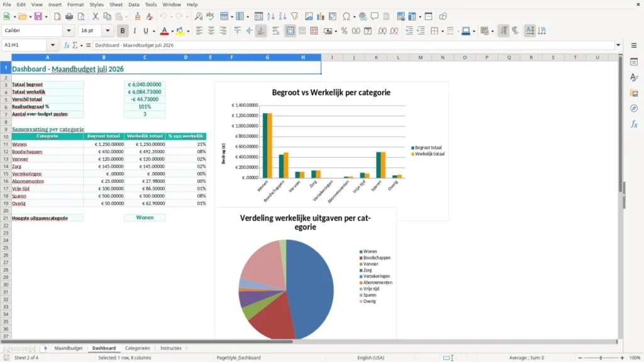This screenshot has height=362, width=644.
Task: Insert hyperlink globe icon
Action: [x=363, y=16]
